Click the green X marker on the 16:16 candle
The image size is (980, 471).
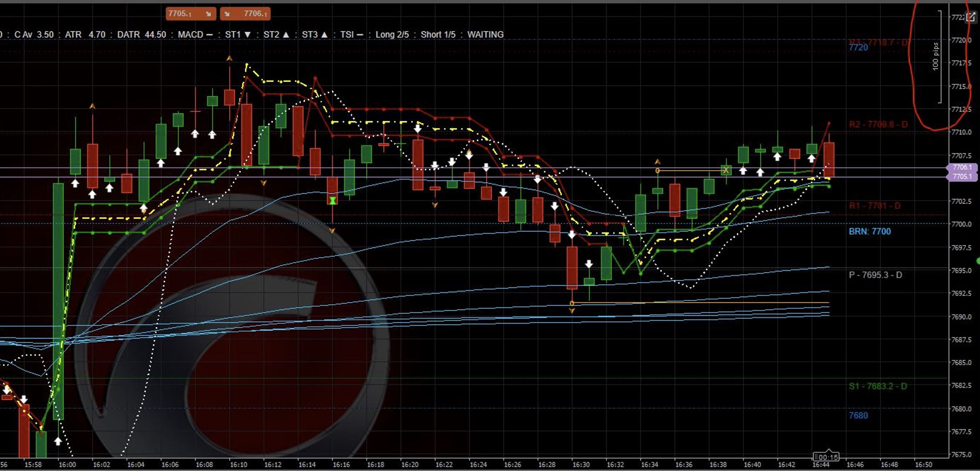point(333,200)
